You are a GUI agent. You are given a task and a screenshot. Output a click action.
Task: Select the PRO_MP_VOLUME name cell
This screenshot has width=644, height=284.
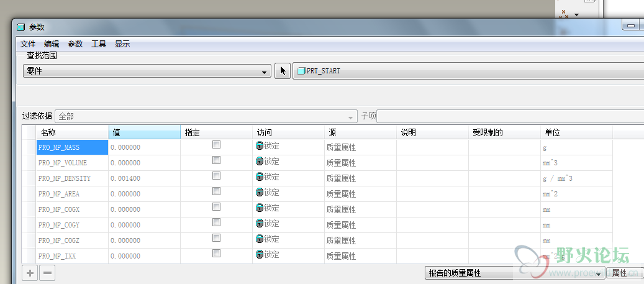pos(72,163)
